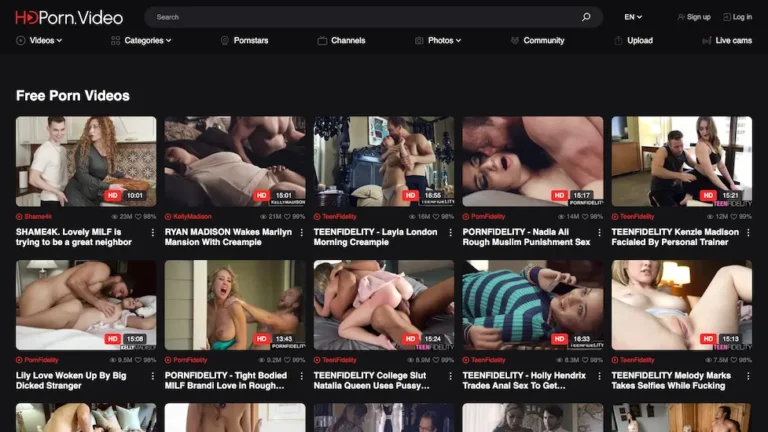The width and height of the screenshot is (768, 432).
Task: Open options menu for the 15:17 video
Action: click(x=600, y=233)
